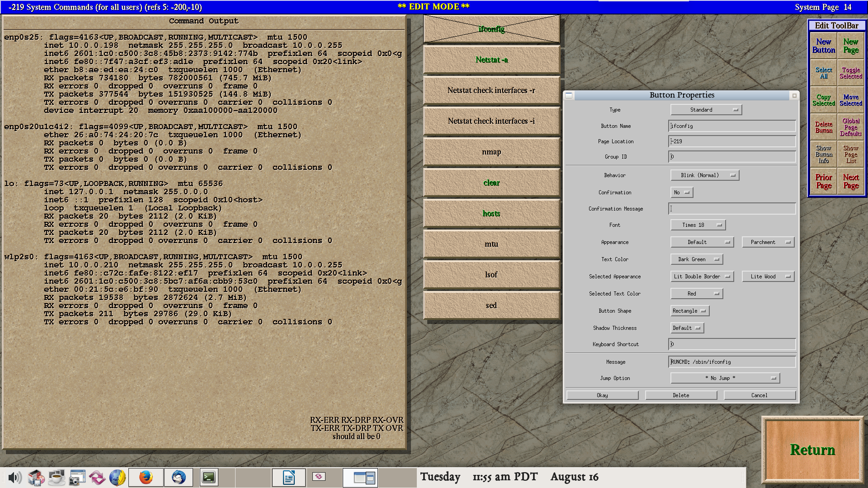The image size is (868, 488).
Task: Open the terminal from the taskbar
Action: tap(209, 478)
